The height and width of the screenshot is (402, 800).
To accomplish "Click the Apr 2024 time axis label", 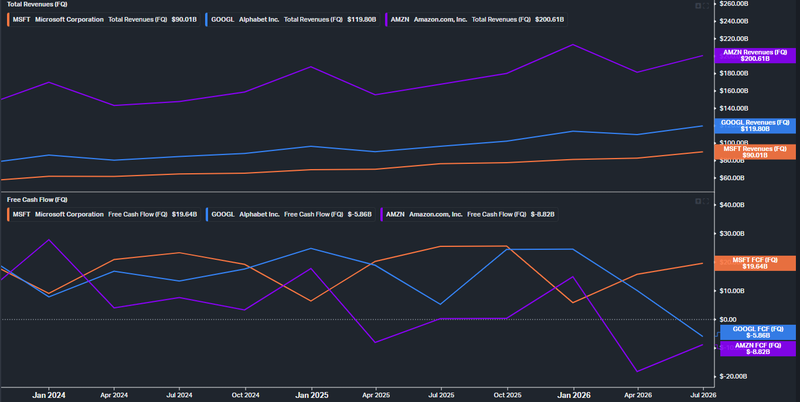I will (114, 395).
